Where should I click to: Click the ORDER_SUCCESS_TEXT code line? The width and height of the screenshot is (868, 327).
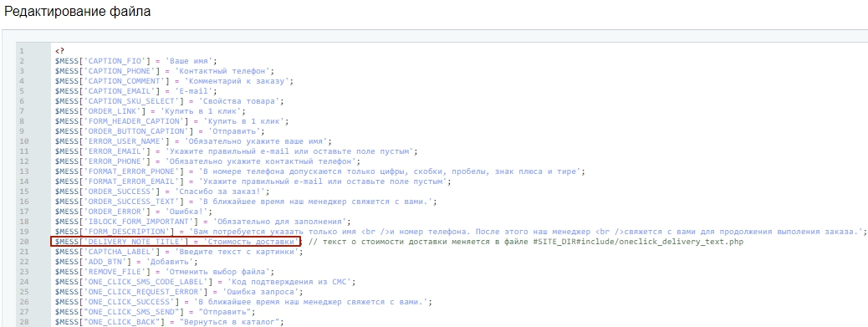246,202
